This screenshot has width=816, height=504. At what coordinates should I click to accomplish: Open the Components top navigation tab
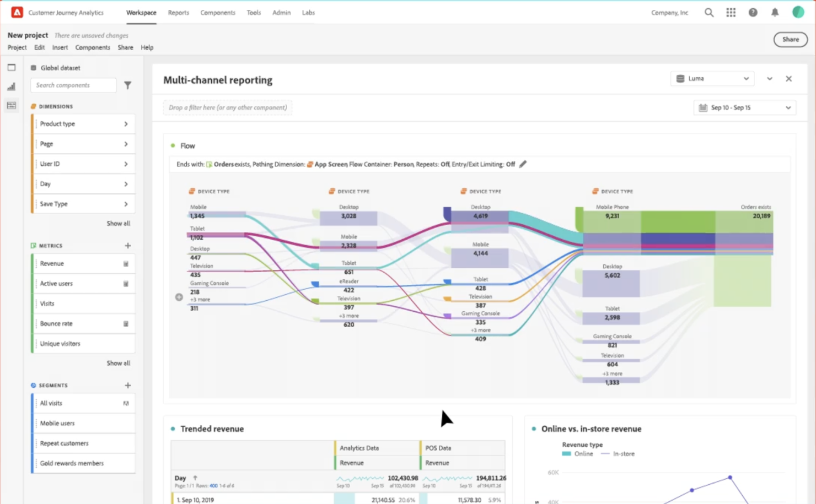[218, 13]
